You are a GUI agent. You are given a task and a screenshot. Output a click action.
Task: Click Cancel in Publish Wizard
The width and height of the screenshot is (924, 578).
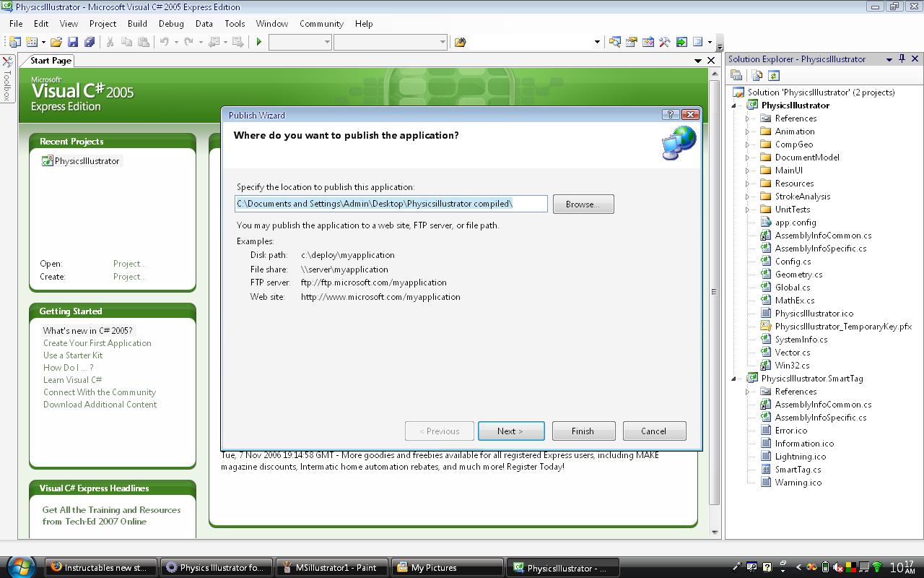(654, 431)
